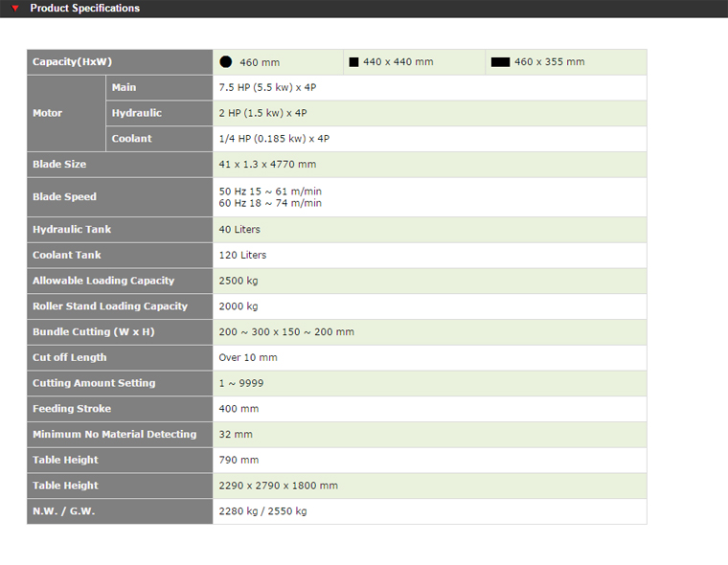Click Cutting Amount Setting label
The image size is (728, 565).
[94, 383]
